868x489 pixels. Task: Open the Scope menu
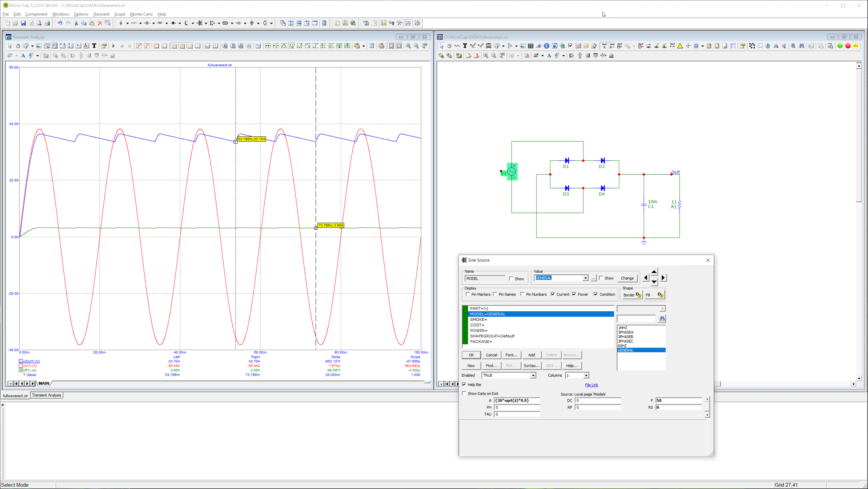tap(120, 14)
